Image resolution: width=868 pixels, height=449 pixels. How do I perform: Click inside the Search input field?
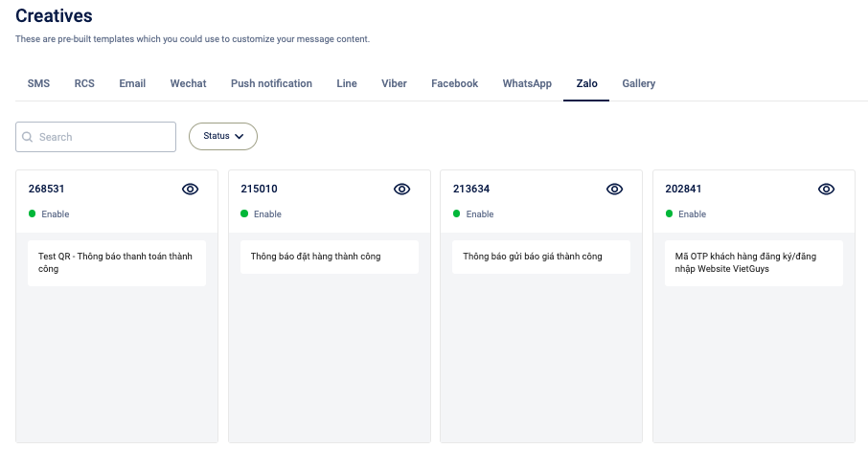coord(96,137)
